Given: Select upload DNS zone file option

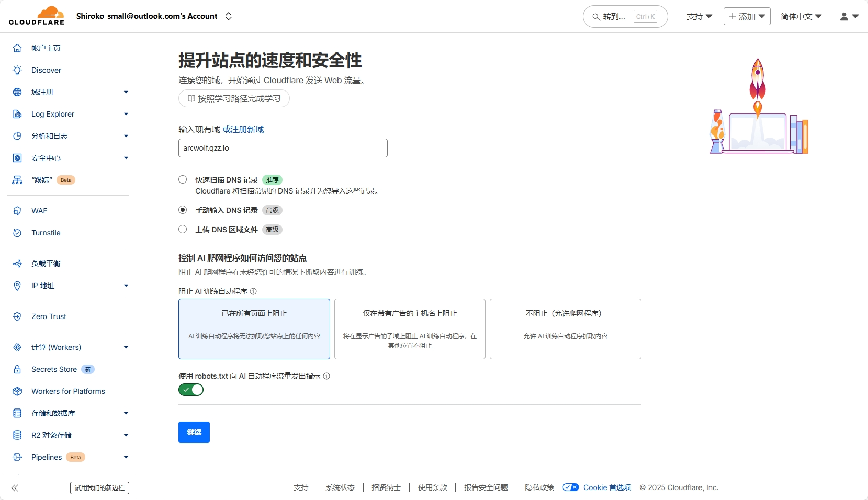Looking at the screenshot, I should (183, 229).
